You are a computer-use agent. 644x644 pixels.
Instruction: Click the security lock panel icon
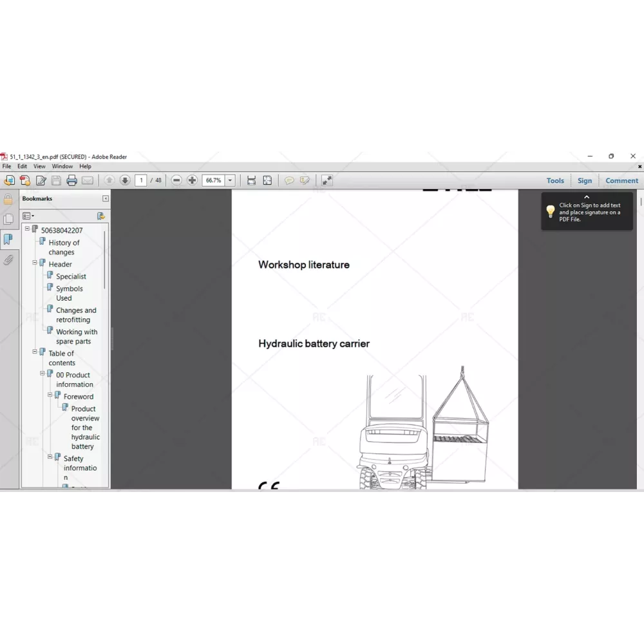[x=8, y=200]
